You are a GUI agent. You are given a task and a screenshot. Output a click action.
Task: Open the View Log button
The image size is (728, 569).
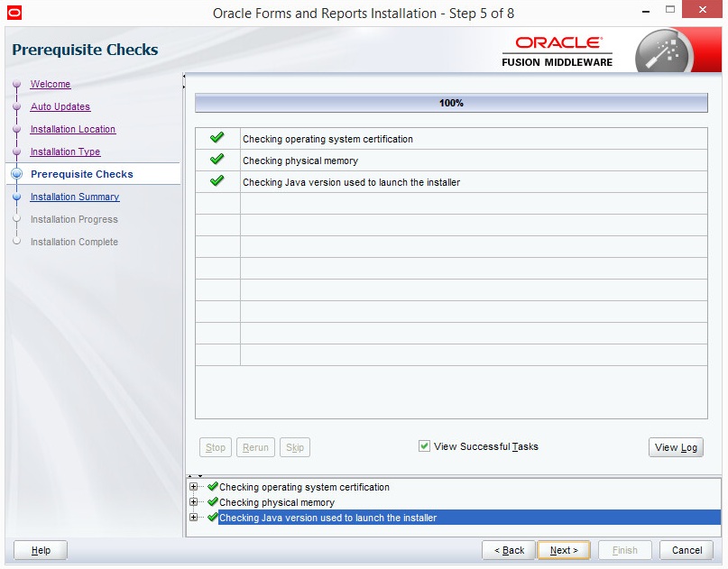pos(676,447)
